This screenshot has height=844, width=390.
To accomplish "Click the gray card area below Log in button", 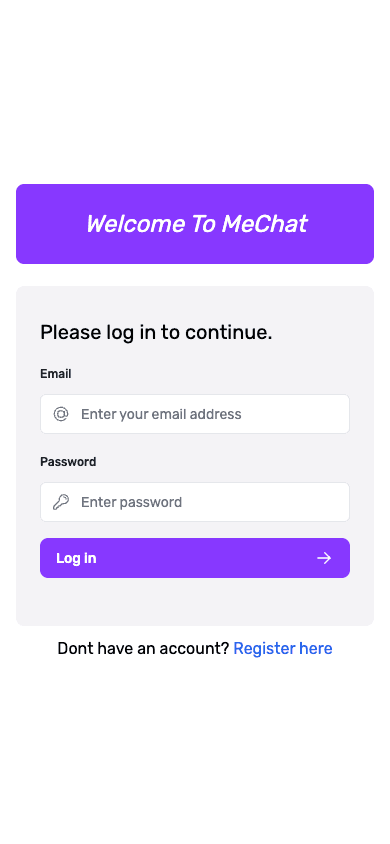I will click(x=195, y=602).
